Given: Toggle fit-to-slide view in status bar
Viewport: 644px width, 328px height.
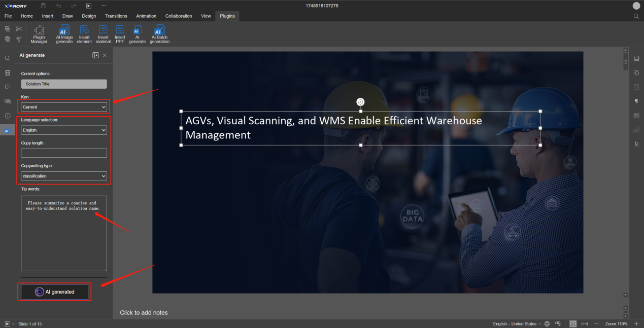Looking at the screenshot, I should (573, 323).
